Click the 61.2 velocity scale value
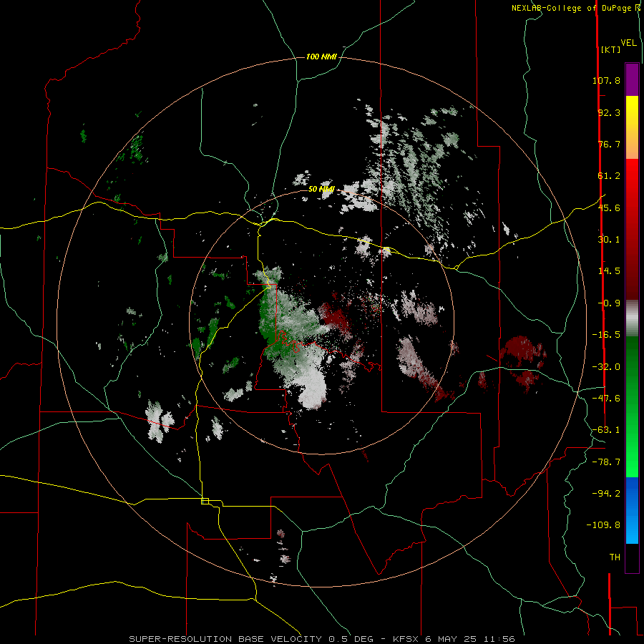This screenshot has width=644, height=644. pos(609,176)
